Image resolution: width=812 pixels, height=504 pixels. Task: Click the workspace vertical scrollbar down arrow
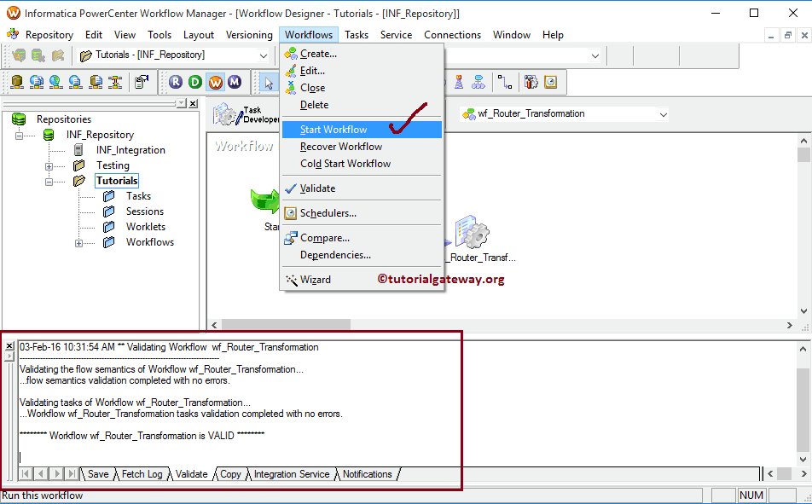coord(803,312)
